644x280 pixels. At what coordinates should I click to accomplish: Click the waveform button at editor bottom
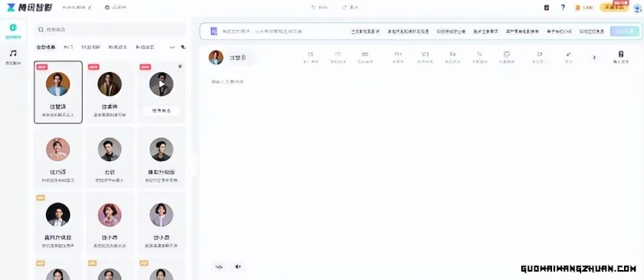click(x=219, y=267)
